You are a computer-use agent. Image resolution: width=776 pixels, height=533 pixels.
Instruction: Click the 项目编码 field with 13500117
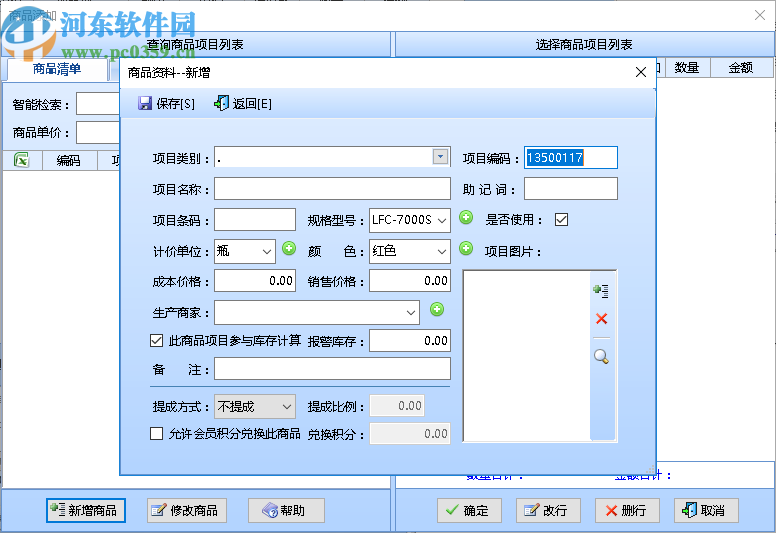571,158
